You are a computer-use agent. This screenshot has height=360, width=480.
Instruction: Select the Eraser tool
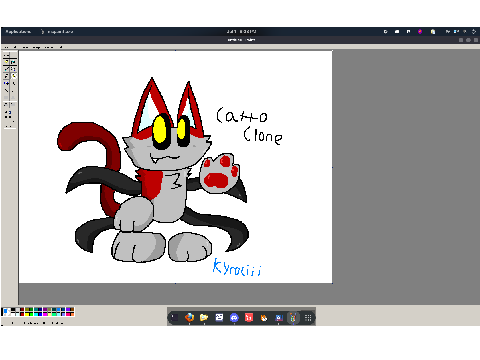(6, 62)
